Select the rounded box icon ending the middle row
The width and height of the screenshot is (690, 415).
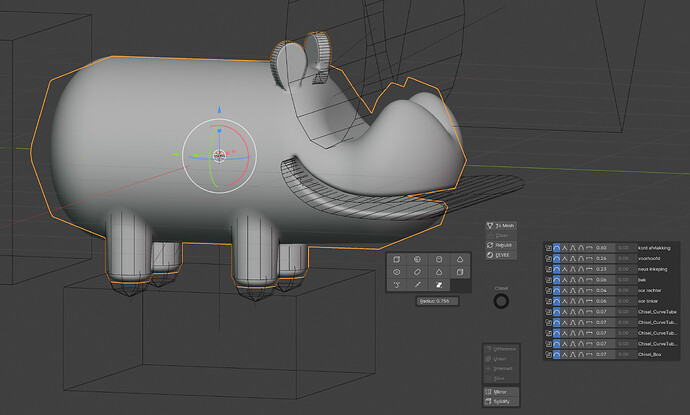click(x=460, y=272)
